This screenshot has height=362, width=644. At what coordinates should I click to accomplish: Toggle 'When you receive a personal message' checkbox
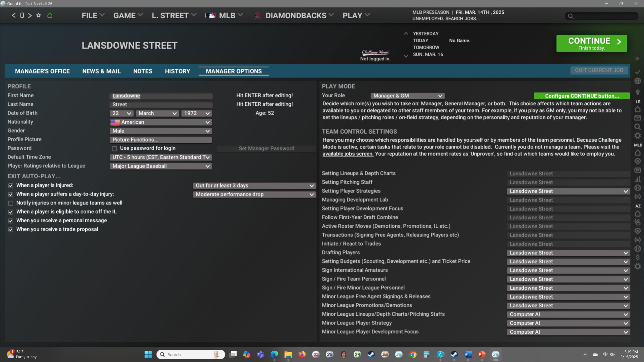[x=11, y=221]
